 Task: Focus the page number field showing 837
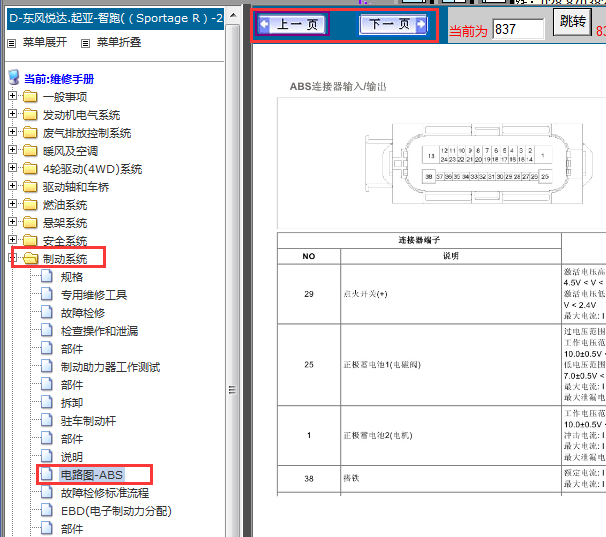pos(518,29)
